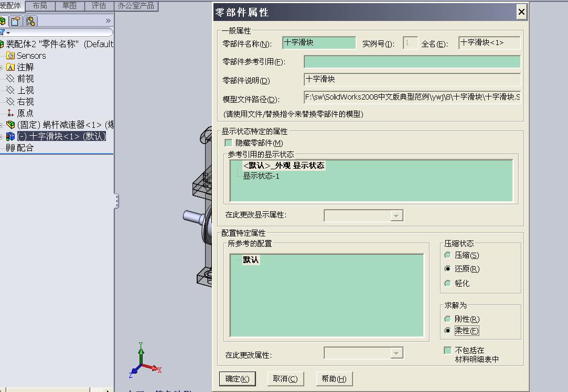Screen dimensions: 568x392
Task: Click the 右视 plane icon
Action: click(10, 102)
